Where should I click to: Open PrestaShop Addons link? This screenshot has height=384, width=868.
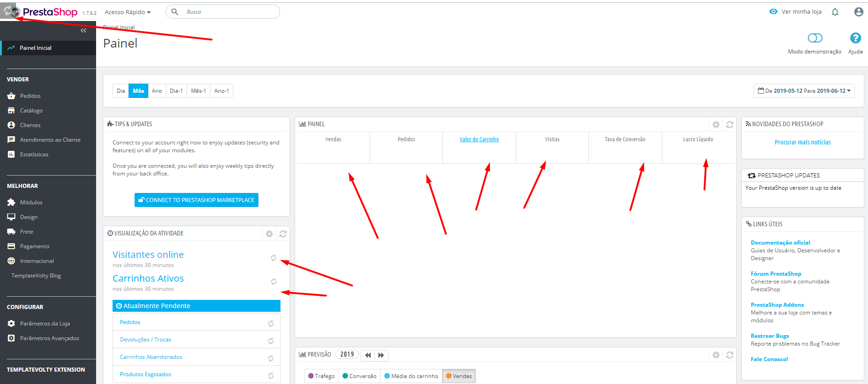click(x=777, y=305)
